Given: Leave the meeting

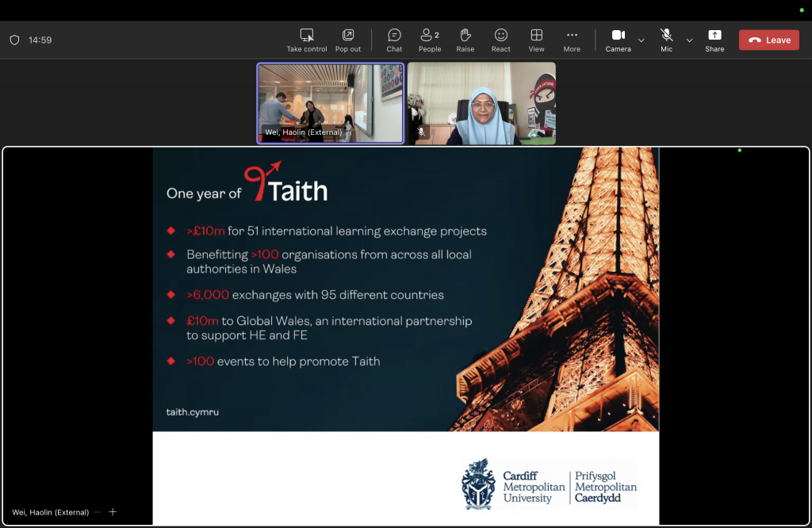Looking at the screenshot, I should pos(769,40).
